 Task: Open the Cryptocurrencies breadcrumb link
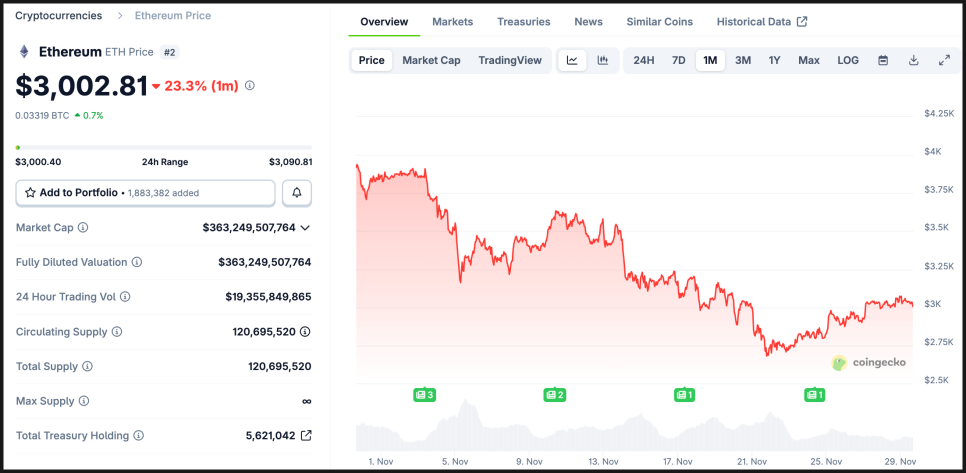click(x=58, y=16)
